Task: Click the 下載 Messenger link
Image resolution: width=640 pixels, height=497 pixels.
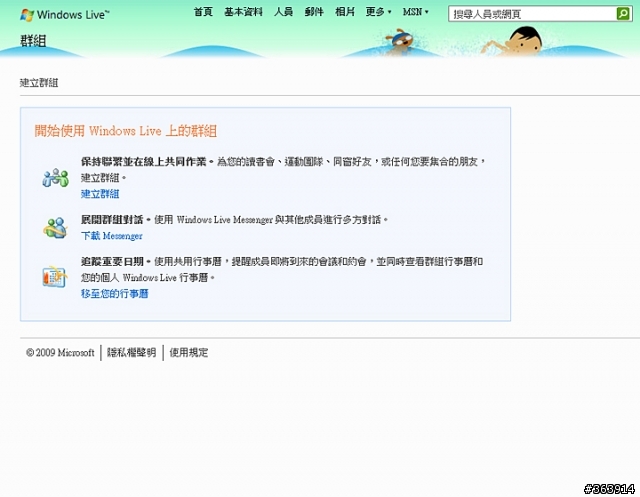Action: coord(111,236)
